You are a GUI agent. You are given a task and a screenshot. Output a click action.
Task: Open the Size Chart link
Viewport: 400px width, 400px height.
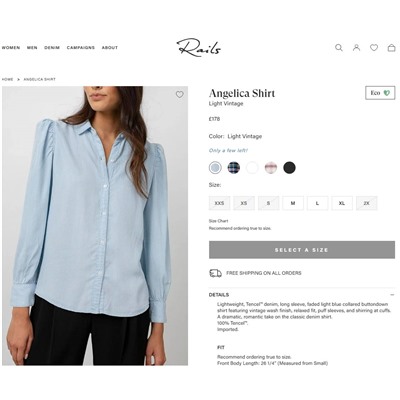[218, 221]
